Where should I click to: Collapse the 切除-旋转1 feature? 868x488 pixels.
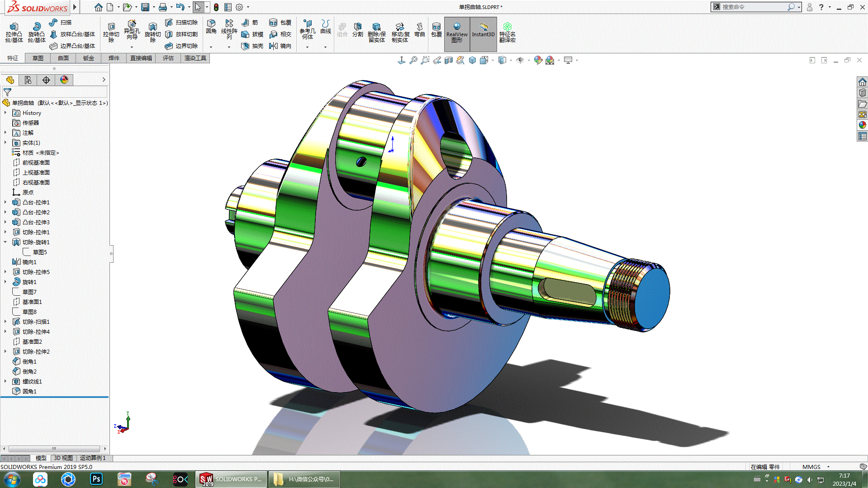(x=5, y=242)
